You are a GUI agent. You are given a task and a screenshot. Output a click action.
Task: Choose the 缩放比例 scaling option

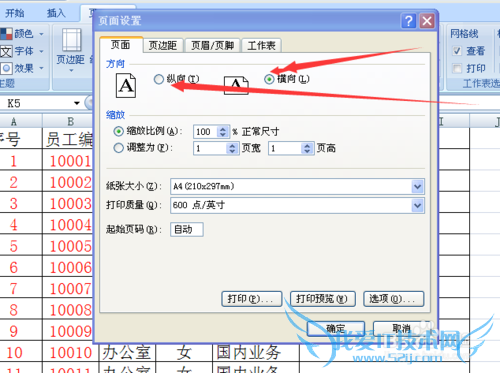[118, 131]
